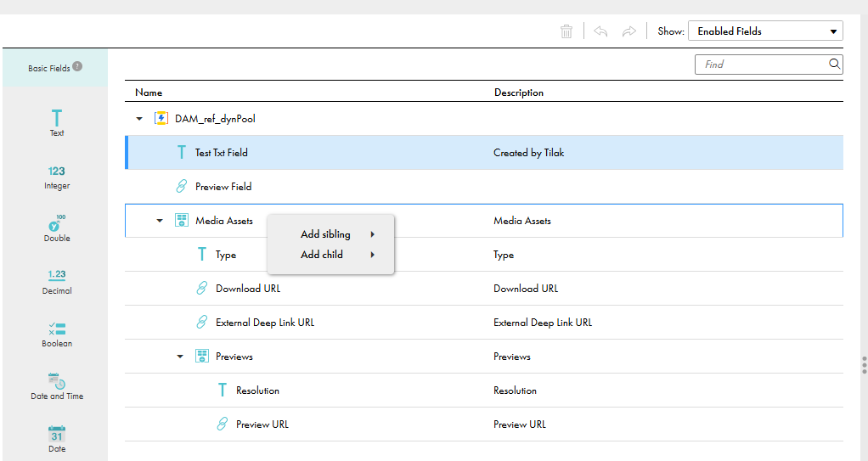Viewport: 868px width, 461px height.
Task: Click the link icon of Preview Field
Action: [182, 187]
